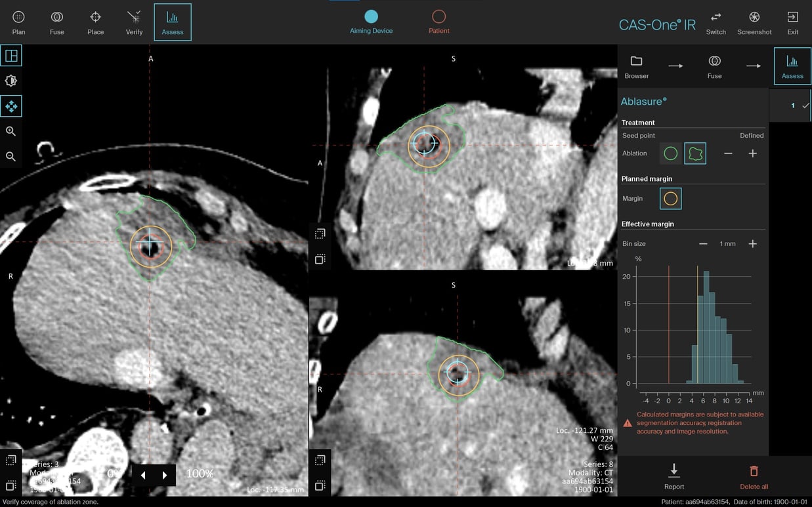Toggle the planned Margin circle display
Screen dimensions: 812x507
[670, 199]
